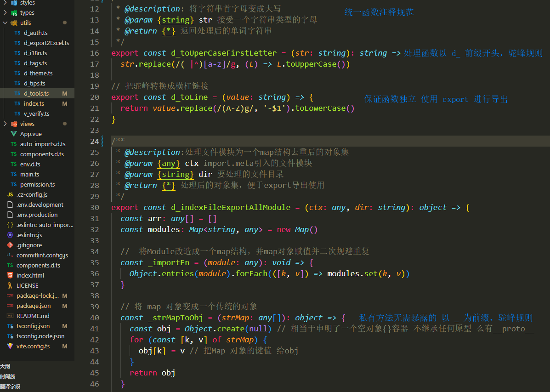Expand the styles folder

coord(5,2)
